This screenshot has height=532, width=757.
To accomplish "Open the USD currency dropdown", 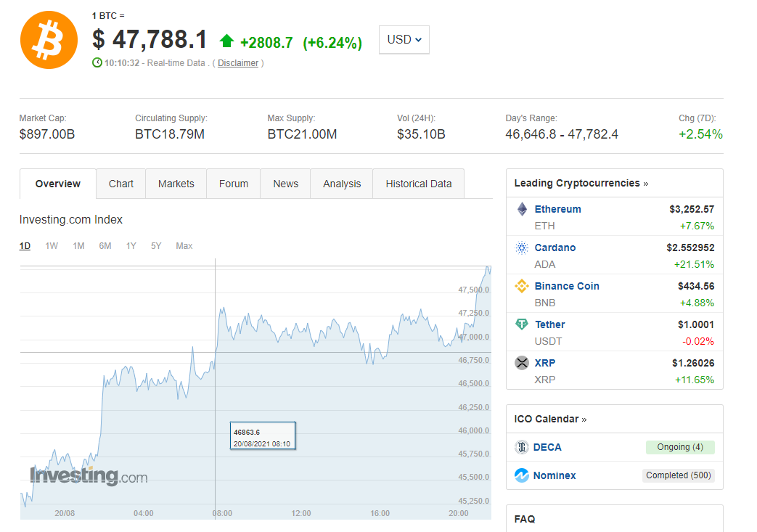I will (404, 40).
